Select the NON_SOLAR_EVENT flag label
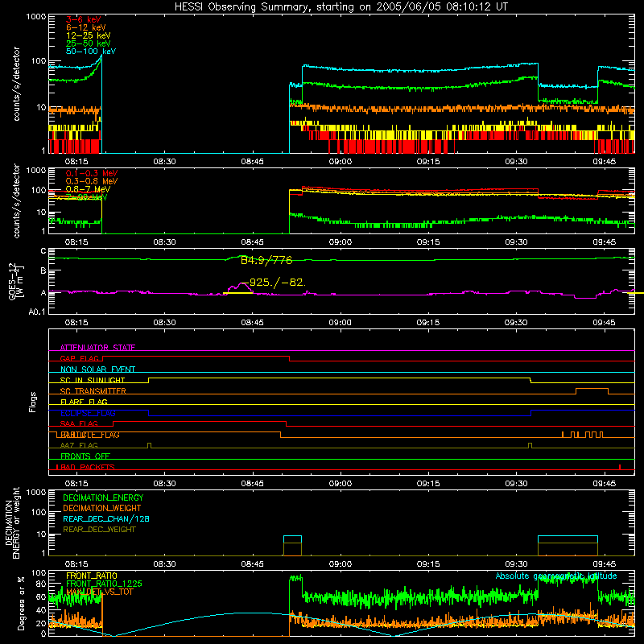The height and width of the screenshot is (644, 644). [97, 369]
